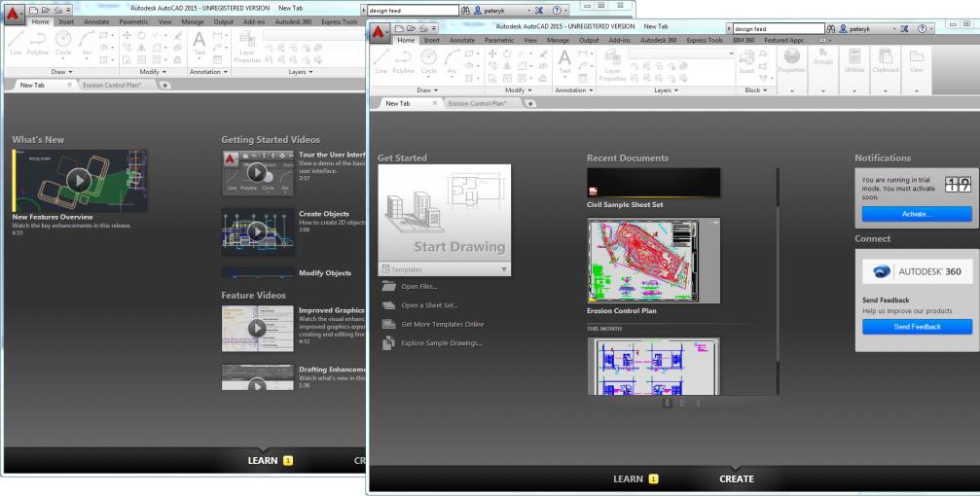Click Open a Sheet Set... link
980x496 pixels.
[429, 304]
